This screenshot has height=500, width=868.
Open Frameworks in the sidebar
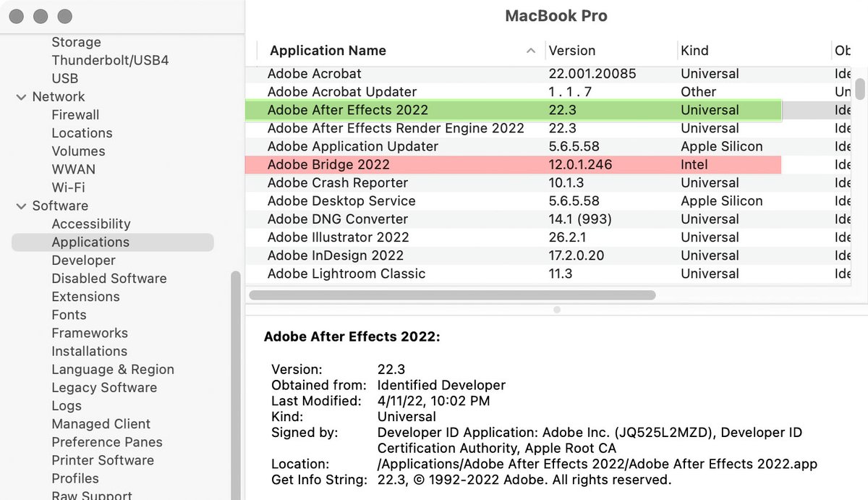pyautogui.click(x=90, y=333)
